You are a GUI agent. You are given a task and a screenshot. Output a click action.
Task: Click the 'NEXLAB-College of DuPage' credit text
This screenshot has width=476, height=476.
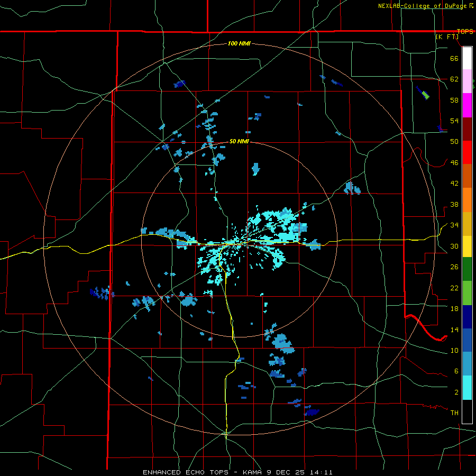tap(422, 6)
